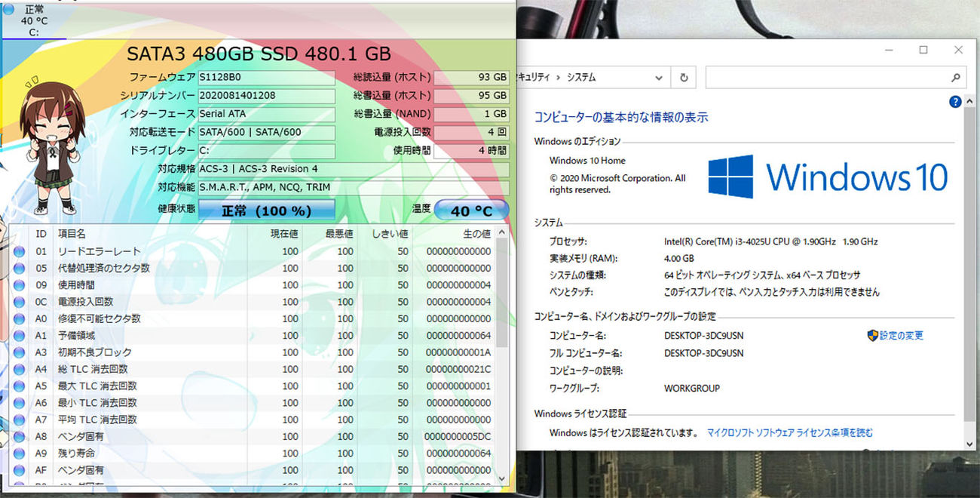Click the ファームウェア field showing S1128B0
980x498 pixels.
pyautogui.click(x=266, y=77)
